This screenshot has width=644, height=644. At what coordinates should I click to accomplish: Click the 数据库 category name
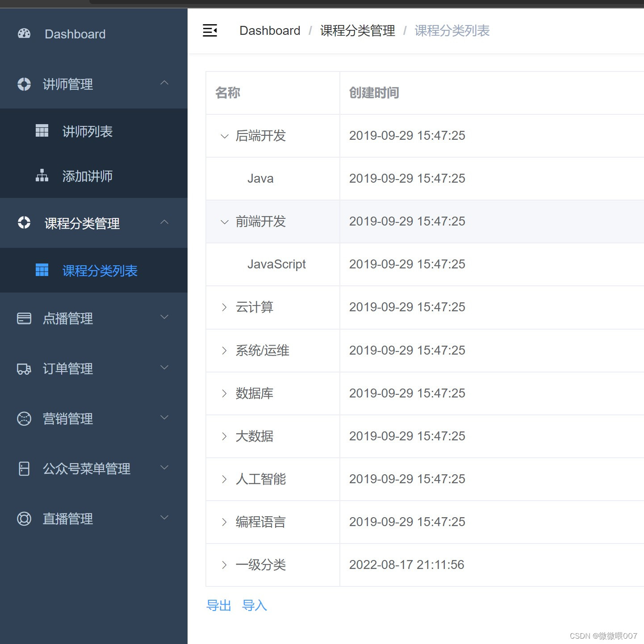click(255, 393)
